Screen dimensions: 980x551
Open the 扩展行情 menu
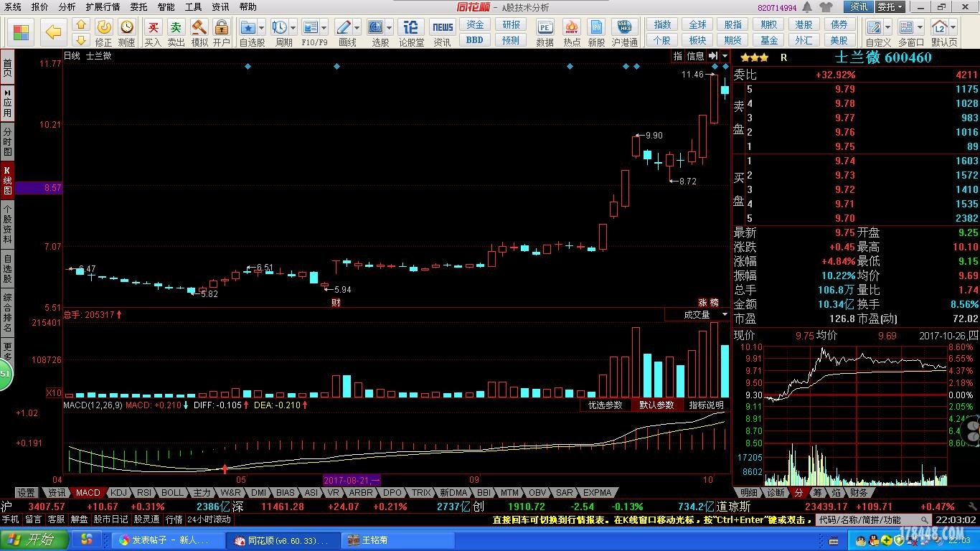(103, 7)
